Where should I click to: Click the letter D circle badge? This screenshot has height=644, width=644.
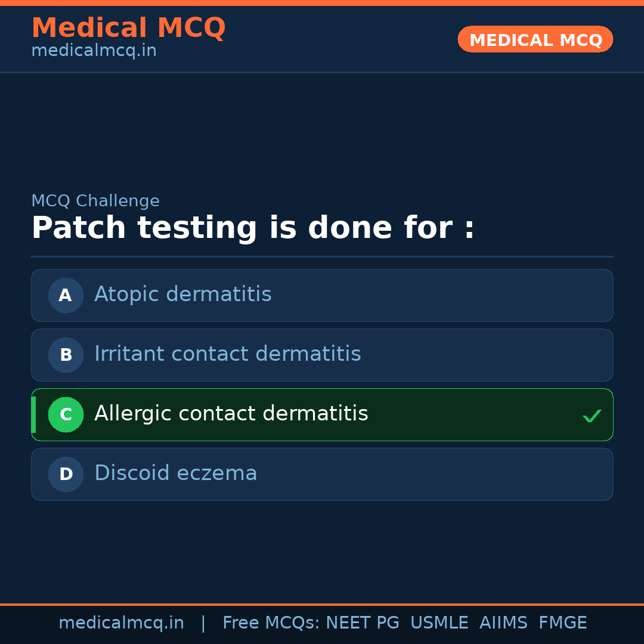coord(66,474)
